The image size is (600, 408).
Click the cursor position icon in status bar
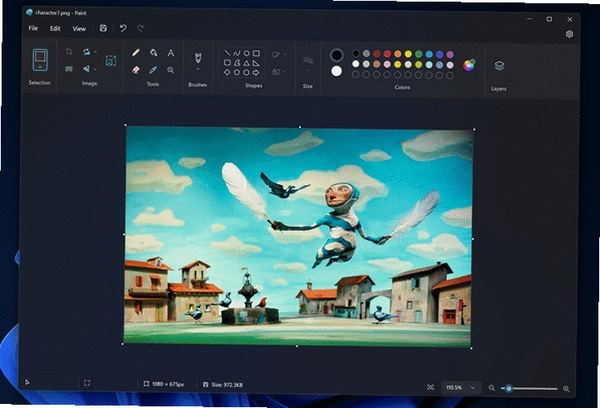click(x=27, y=382)
